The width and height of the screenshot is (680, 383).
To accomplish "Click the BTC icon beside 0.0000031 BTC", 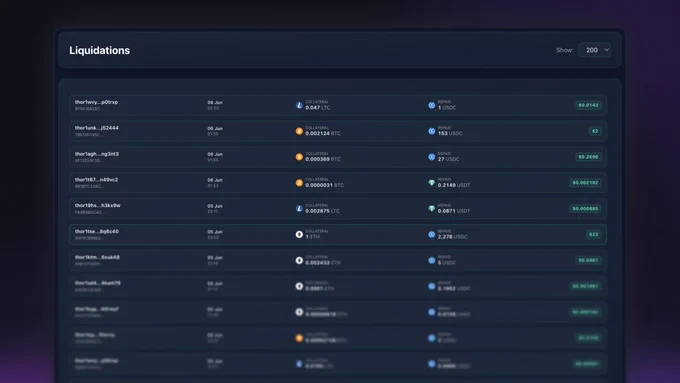I will [x=299, y=183].
